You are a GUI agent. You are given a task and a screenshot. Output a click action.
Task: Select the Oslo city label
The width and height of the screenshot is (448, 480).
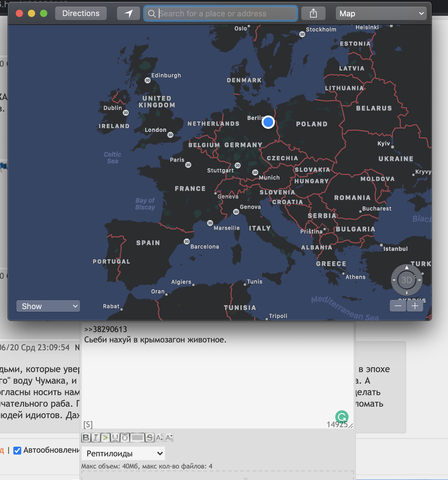(241, 28)
